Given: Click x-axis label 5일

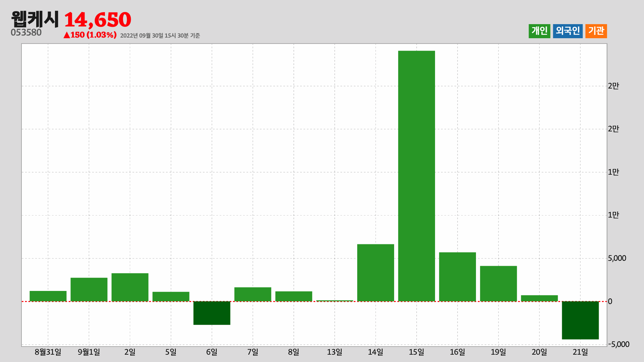Looking at the screenshot, I should coord(171,352).
